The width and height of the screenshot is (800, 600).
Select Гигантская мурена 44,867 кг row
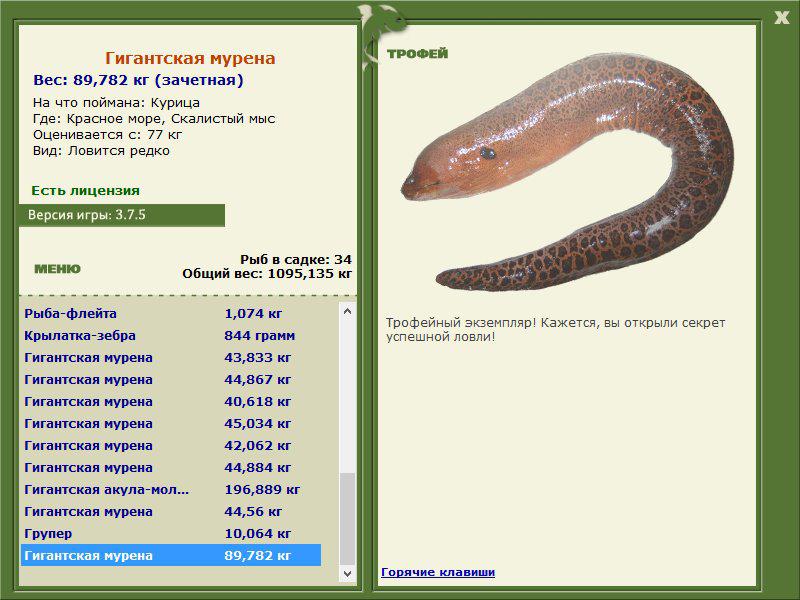(171, 379)
